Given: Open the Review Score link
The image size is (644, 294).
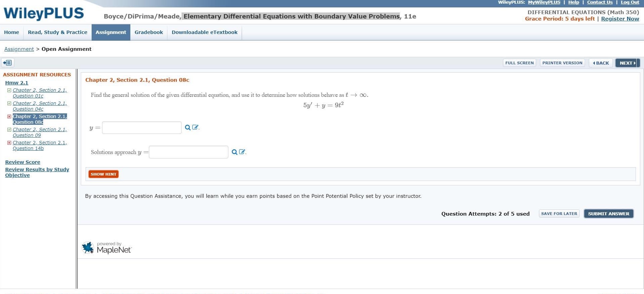Looking at the screenshot, I should click(x=23, y=162).
